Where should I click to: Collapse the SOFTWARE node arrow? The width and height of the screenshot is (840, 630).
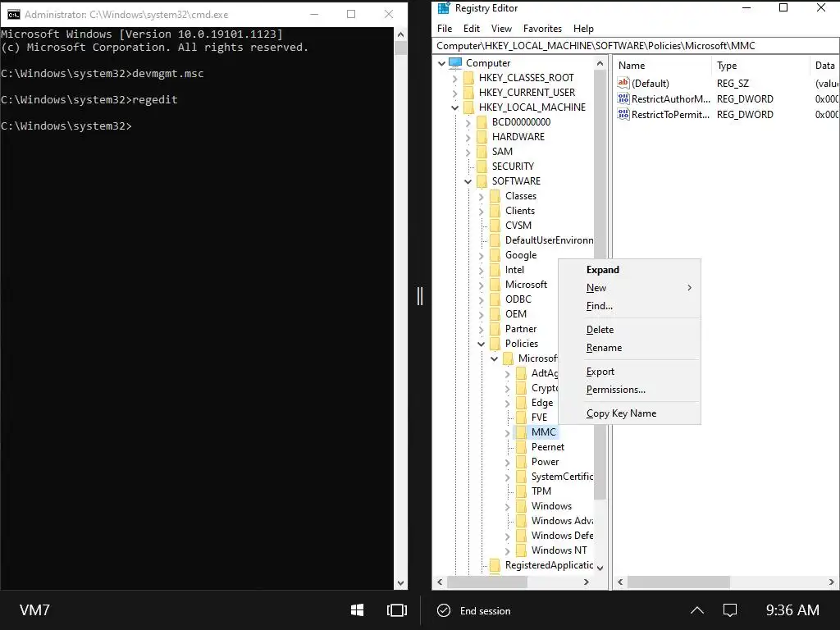coord(468,181)
